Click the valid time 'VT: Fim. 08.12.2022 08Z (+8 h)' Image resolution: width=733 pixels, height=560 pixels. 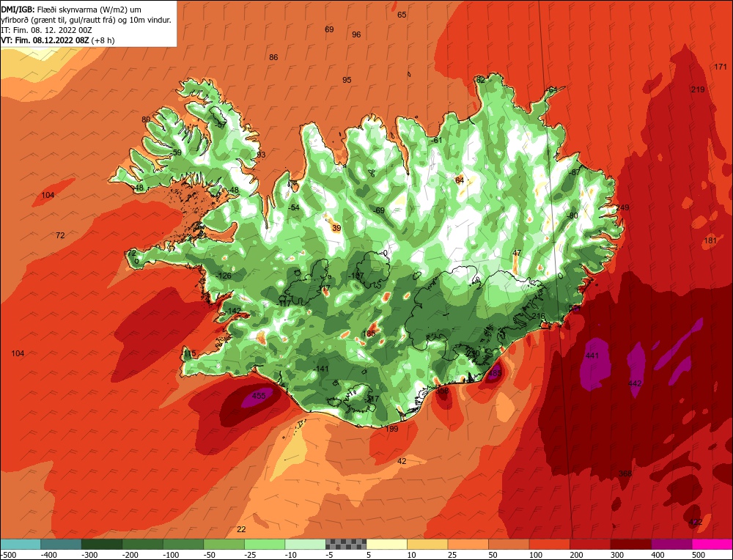[57, 40]
